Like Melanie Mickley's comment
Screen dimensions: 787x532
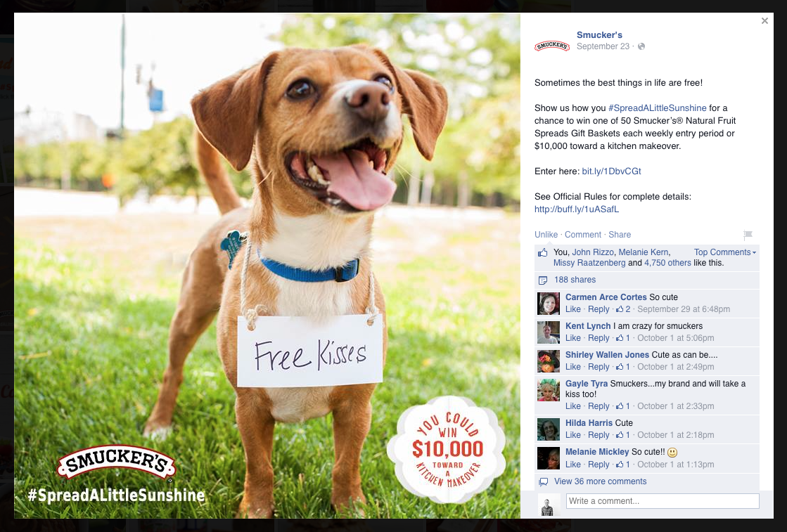coord(572,465)
